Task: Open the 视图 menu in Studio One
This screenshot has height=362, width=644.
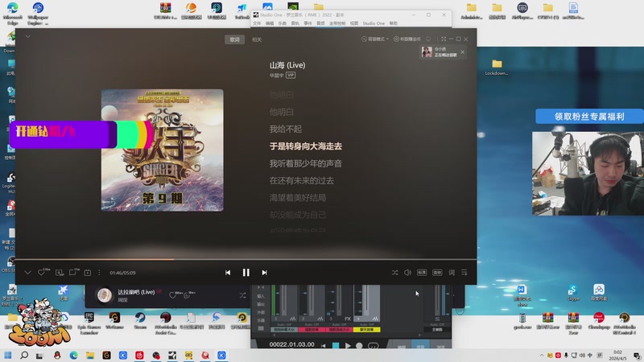Action: [354, 23]
